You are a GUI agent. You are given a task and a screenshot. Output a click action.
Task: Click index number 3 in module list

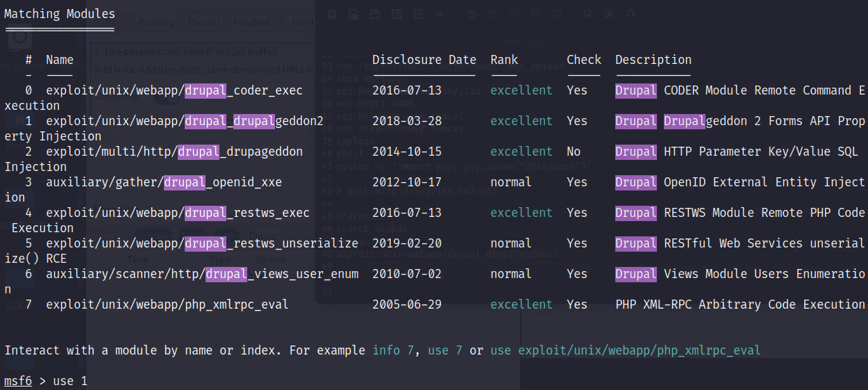pos(28,182)
